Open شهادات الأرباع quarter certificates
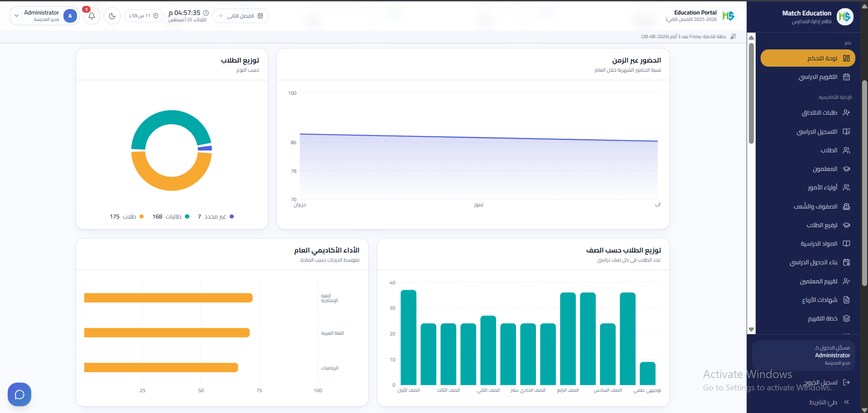868x413 pixels. tap(808, 300)
